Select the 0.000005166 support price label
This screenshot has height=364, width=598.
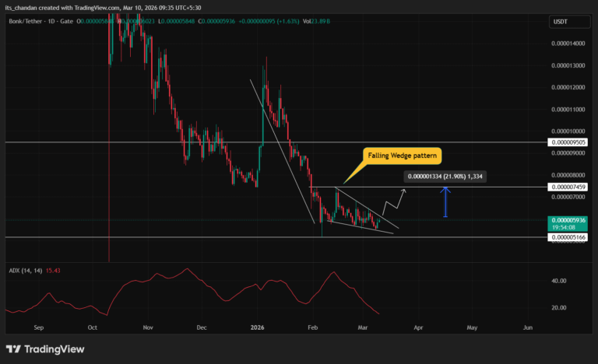[568, 237]
